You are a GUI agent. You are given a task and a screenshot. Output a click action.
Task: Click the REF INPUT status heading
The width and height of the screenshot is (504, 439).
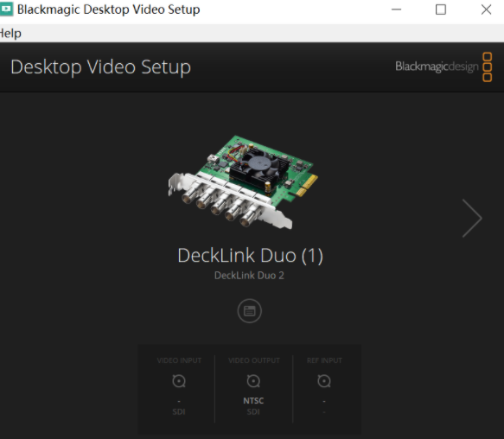tap(324, 360)
